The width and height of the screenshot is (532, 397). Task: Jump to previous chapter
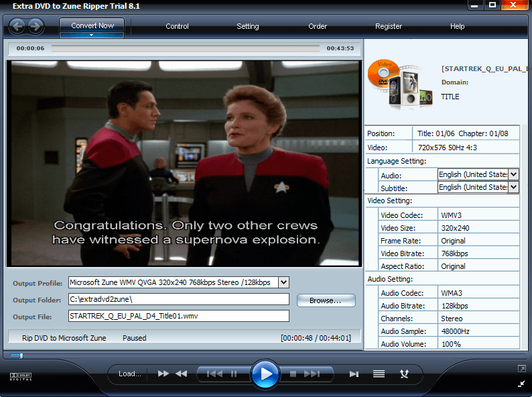point(214,374)
